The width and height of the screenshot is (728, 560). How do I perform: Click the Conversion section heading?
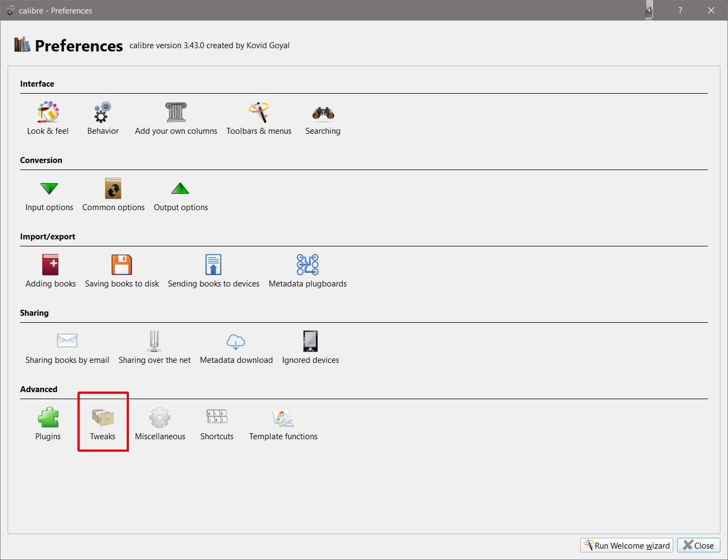pyautogui.click(x=41, y=160)
